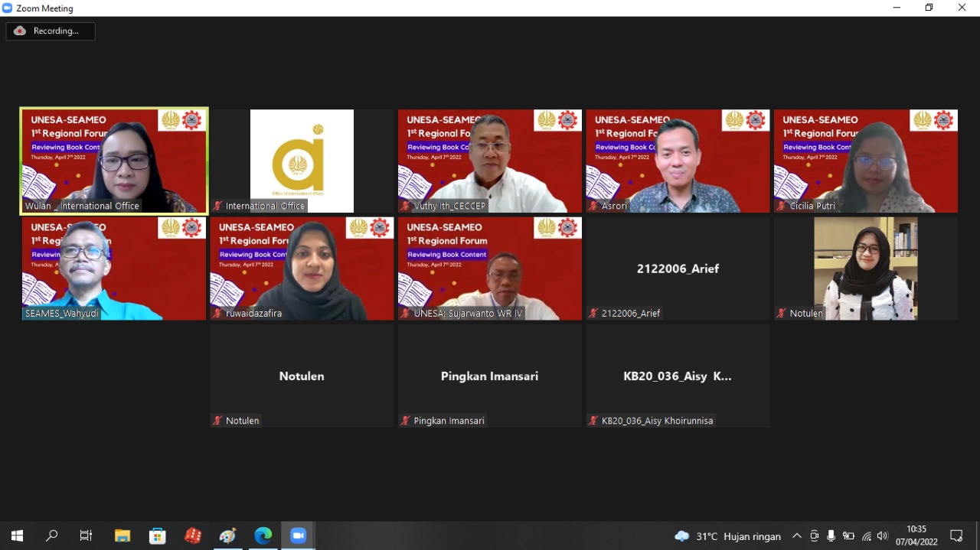
Task: Click the muted mic icon beside International Office
Action: point(218,206)
